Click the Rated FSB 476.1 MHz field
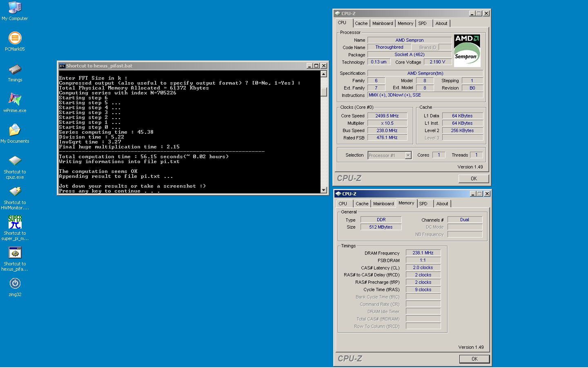Image resolution: width=588 pixels, height=368 pixels. coord(387,138)
